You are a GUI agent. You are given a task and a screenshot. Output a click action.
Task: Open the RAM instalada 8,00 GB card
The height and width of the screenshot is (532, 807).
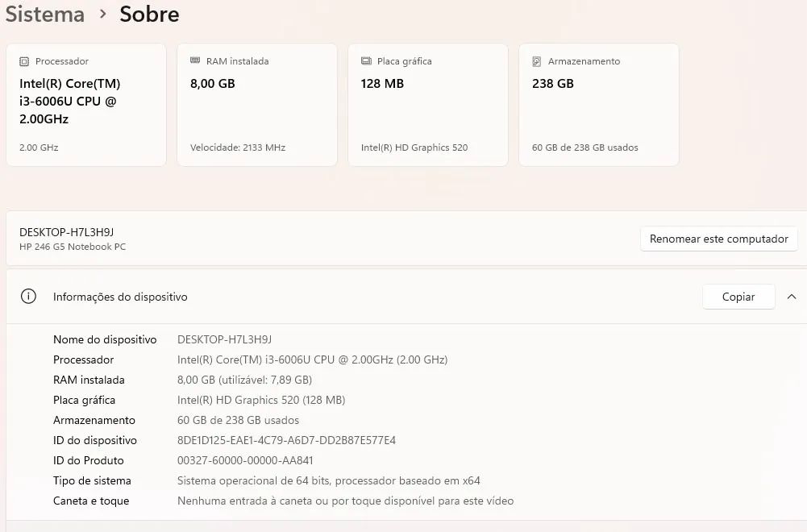[x=257, y=105]
